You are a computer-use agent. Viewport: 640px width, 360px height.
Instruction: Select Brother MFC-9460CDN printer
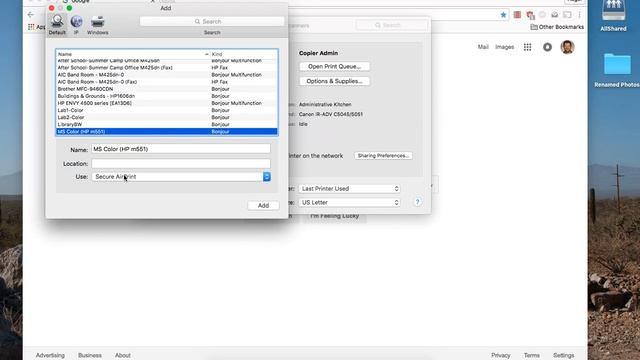tap(167, 89)
